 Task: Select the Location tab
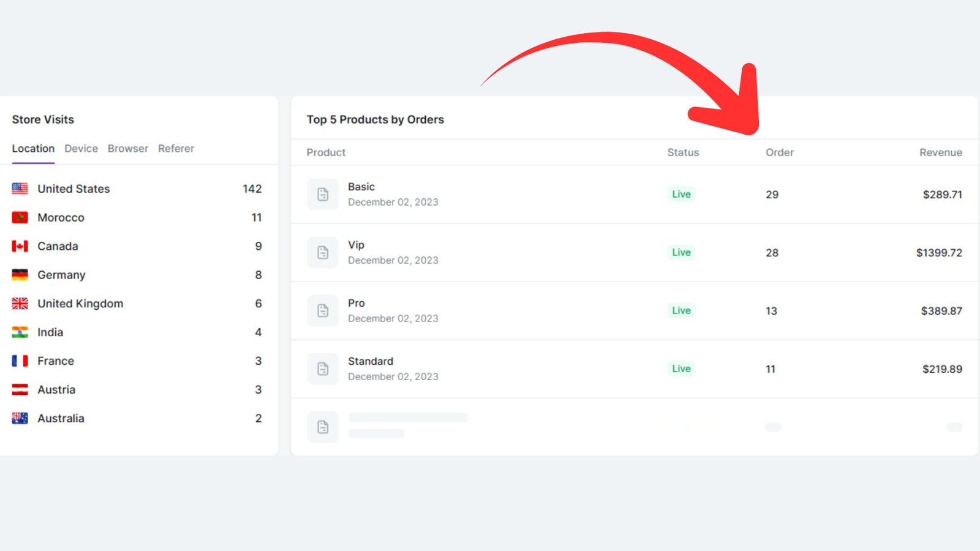[x=33, y=149]
